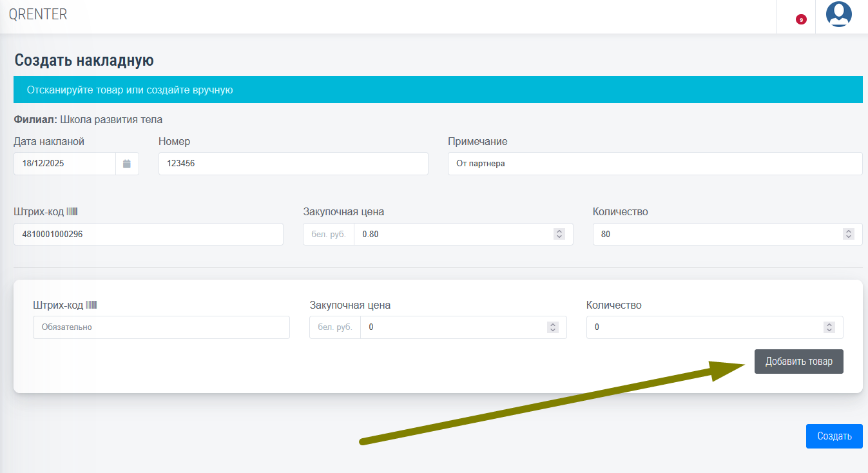Click the empty Обязательно barcode field

[x=161, y=327]
